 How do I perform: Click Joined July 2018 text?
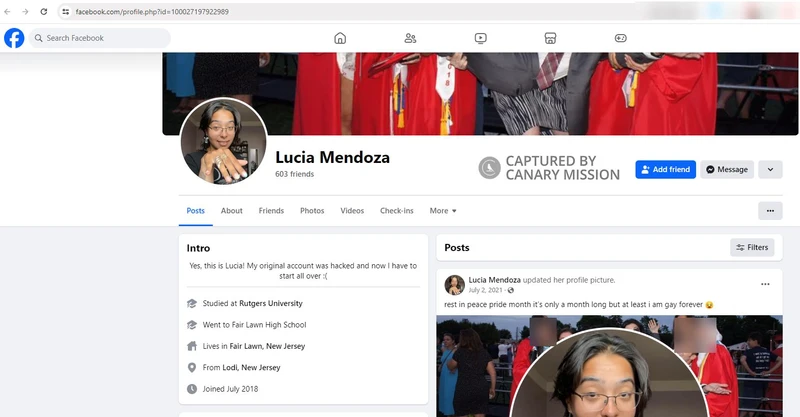pos(230,389)
